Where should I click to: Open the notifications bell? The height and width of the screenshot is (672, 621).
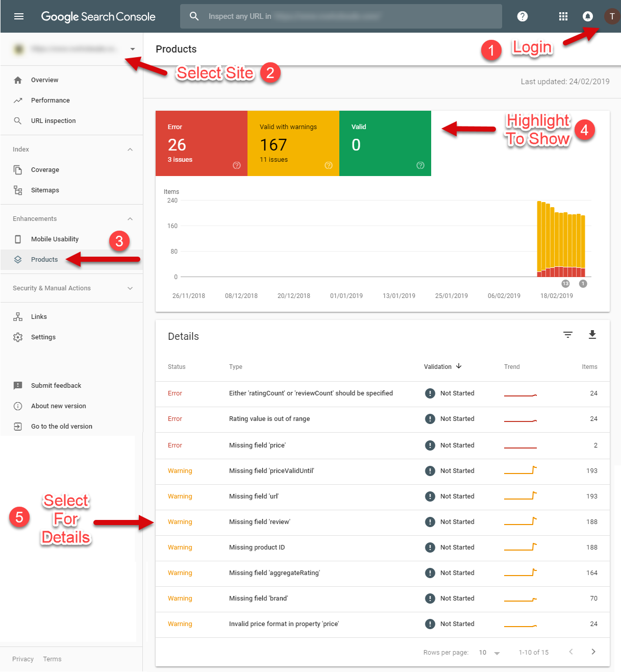pos(588,16)
